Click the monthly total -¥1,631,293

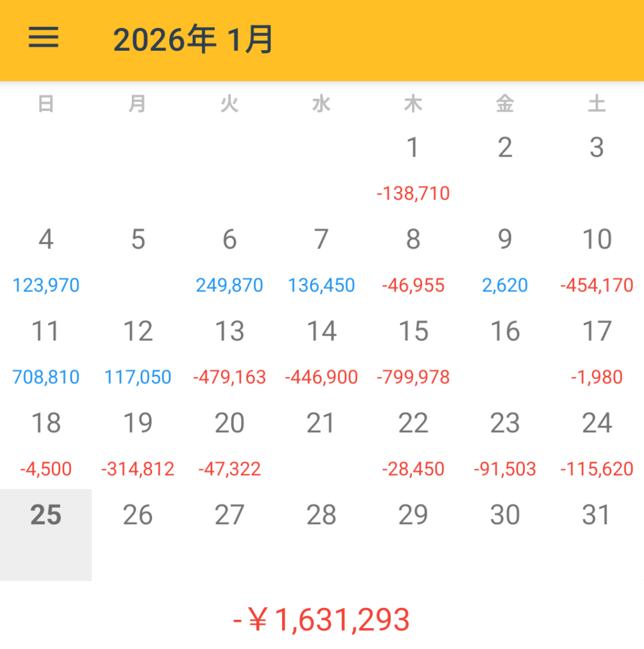click(x=321, y=619)
